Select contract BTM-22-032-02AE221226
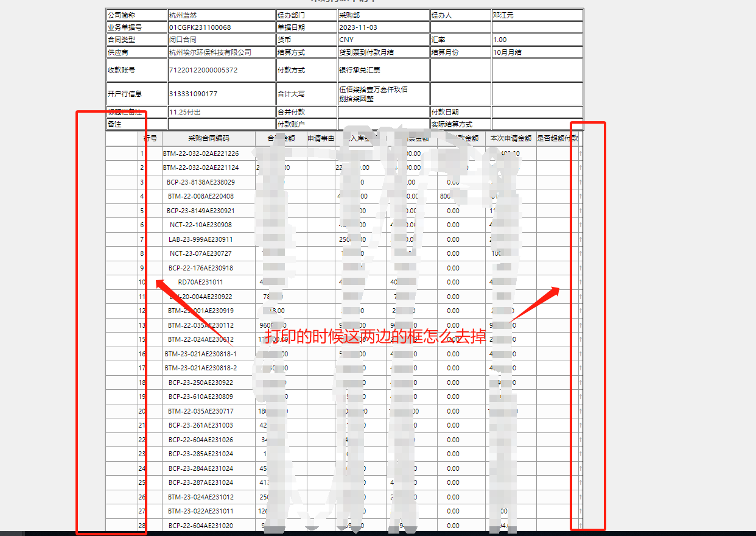This screenshot has height=536, width=756. [201, 153]
